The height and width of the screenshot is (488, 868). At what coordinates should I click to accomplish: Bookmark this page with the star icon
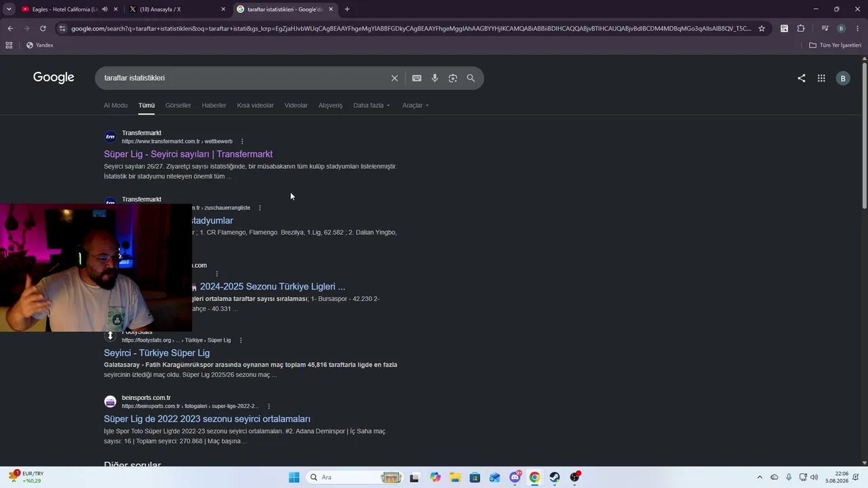pos(762,28)
